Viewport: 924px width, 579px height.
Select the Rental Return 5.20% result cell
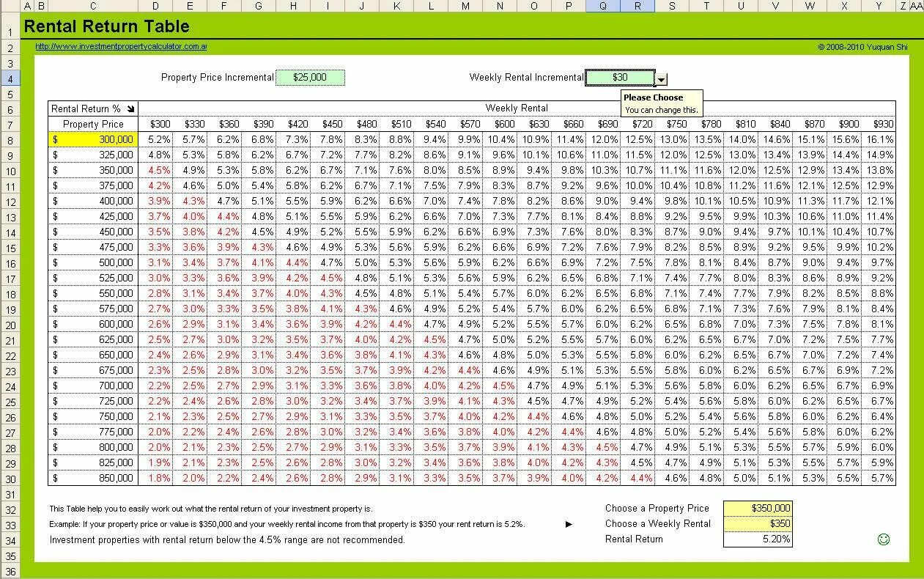click(758, 539)
